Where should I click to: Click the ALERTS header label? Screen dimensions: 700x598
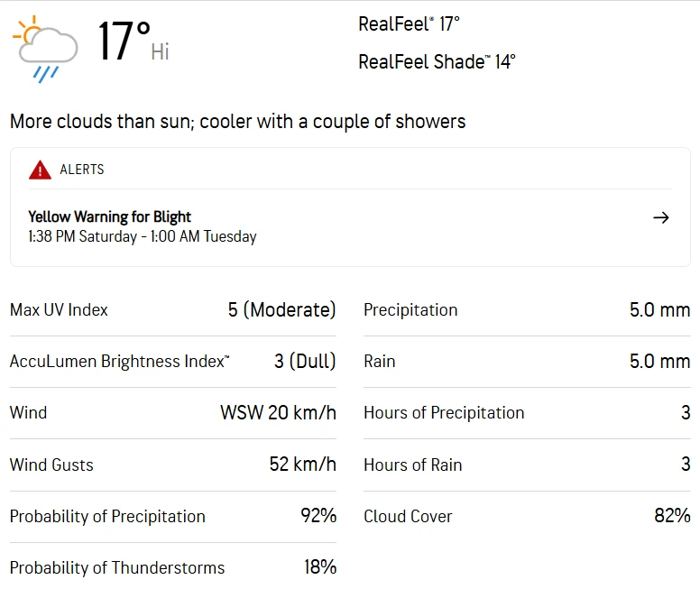pyautogui.click(x=82, y=170)
